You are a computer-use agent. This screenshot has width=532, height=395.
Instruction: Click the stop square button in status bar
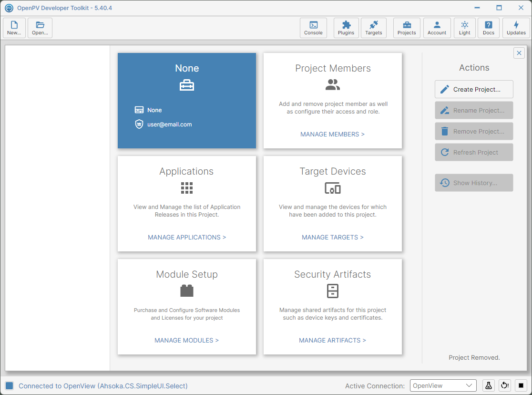[x=521, y=385]
